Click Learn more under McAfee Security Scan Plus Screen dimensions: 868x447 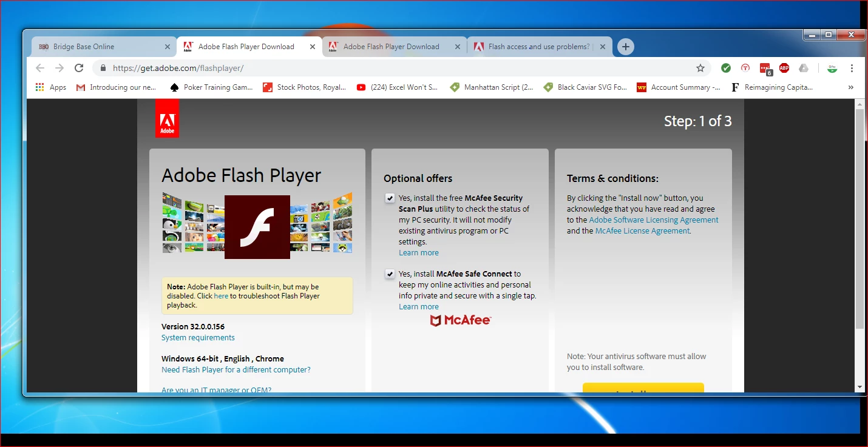point(419,253)
